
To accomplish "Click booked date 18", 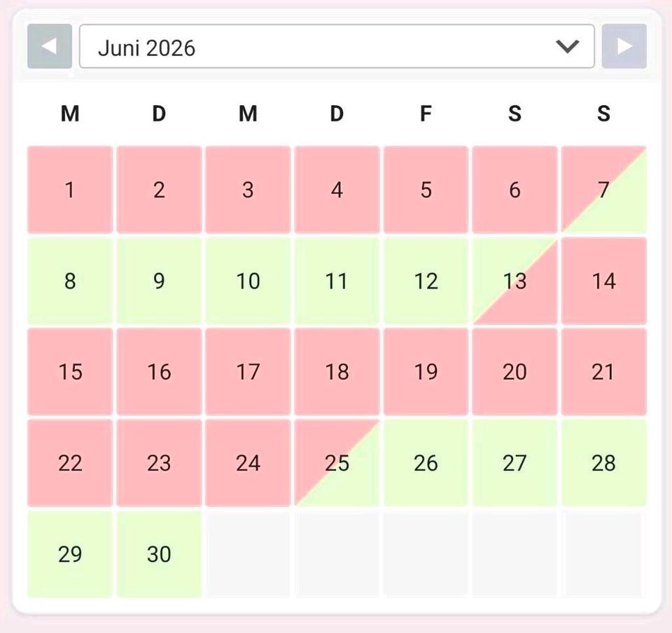I will pos(337,372).
